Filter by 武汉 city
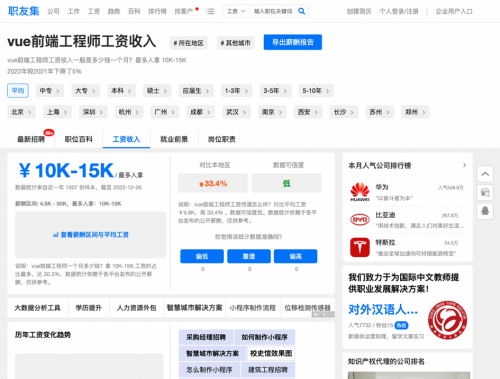Image resolution: width=500 pixels, height=379 pixels. coord(236,112)
